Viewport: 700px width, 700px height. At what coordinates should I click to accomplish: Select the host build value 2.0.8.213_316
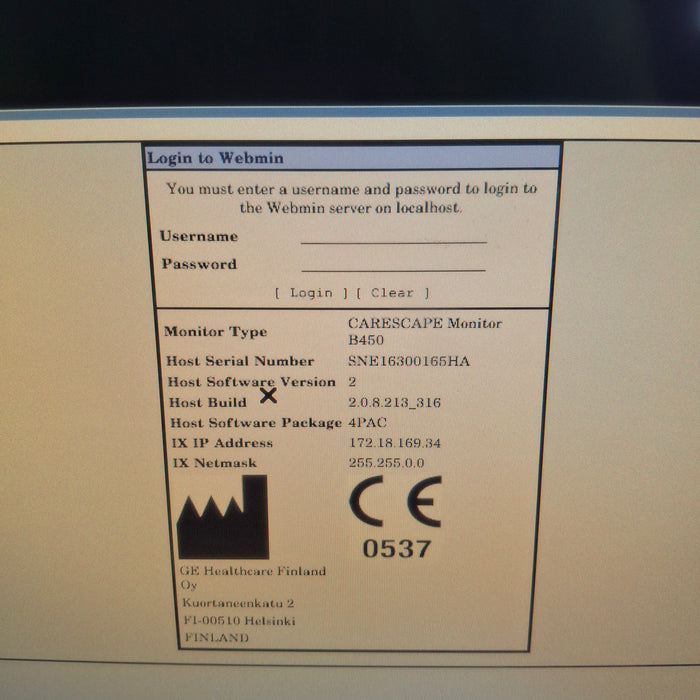tap(395, 403)
